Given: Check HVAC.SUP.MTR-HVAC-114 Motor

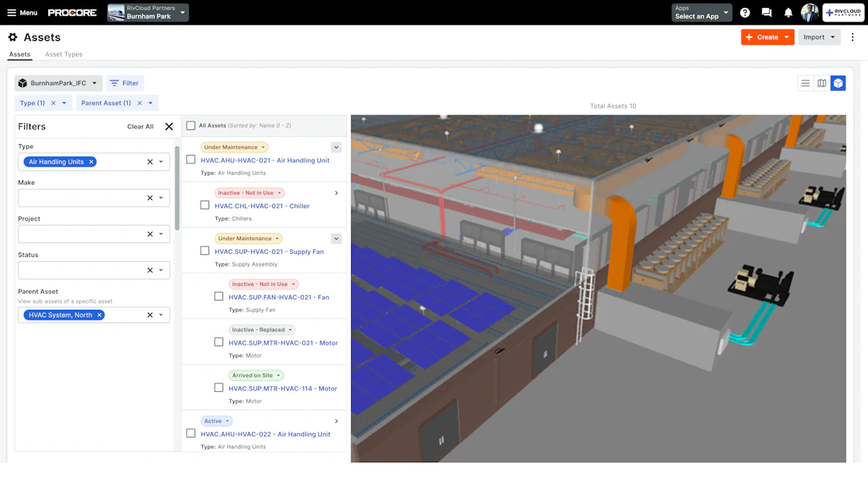Looking at the screenshot, I should click(219, 388).
